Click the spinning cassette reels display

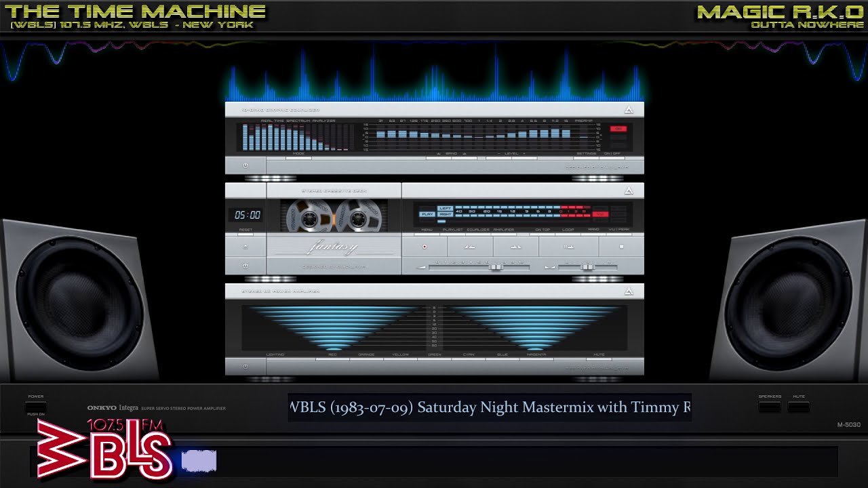click(x=334, y=215)
